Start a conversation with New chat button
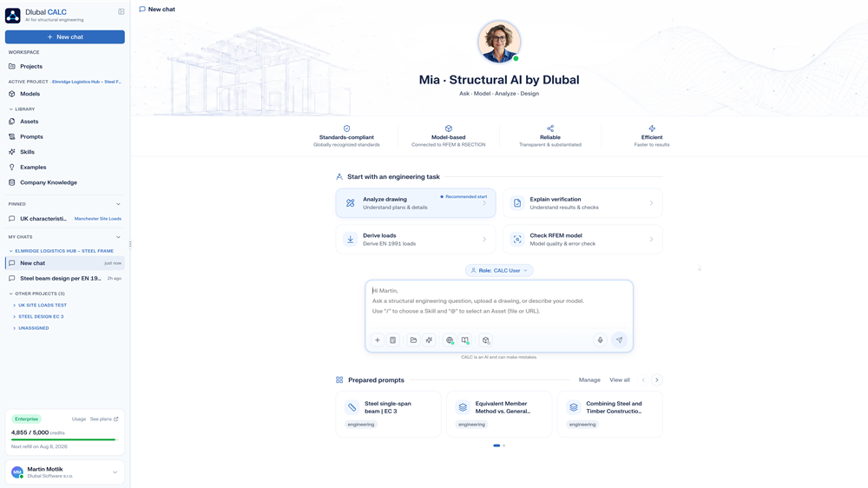This screenshot has width=868, height=488. (65, 37)
